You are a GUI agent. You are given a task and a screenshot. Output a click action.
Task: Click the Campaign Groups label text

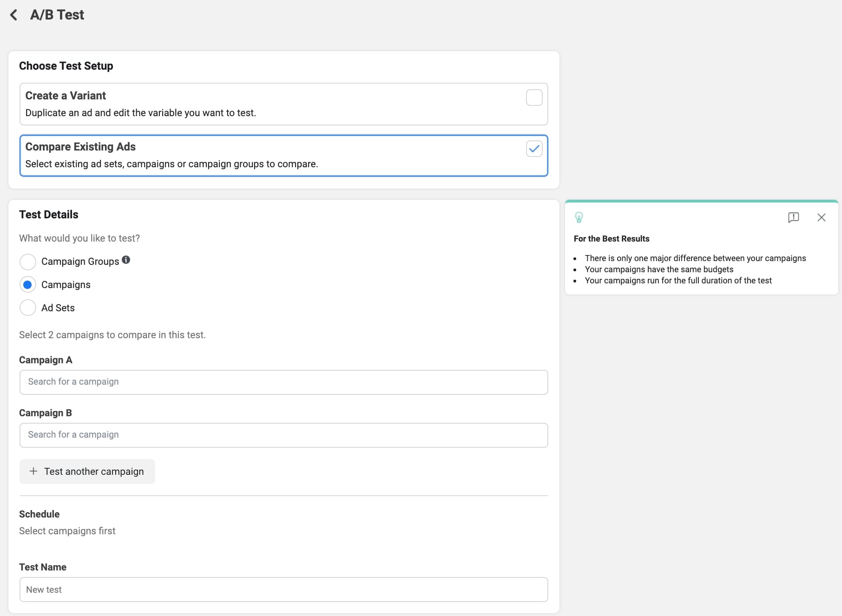click(80, 262)
